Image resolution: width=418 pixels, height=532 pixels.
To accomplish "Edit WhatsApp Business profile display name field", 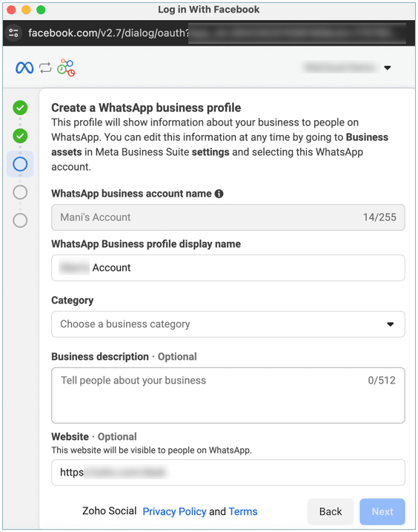I will 228,268.
